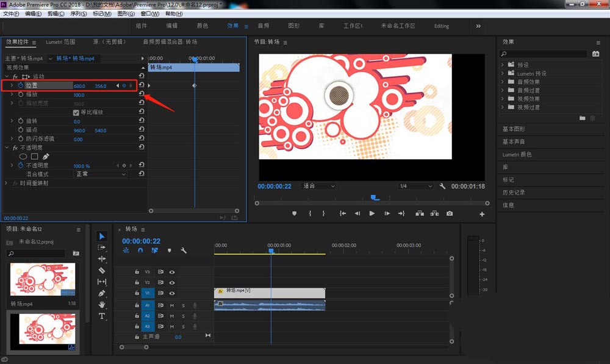Image resolution: width=610 pixels, height=364 pixels.
Task: Add a marker from the timeline header
Action: click(x=169, y=251)
